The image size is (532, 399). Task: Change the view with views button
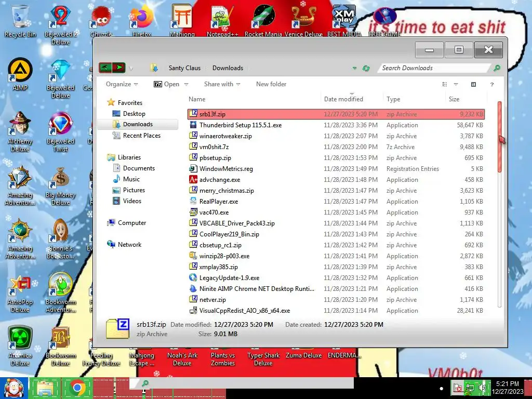coord(445,84)
